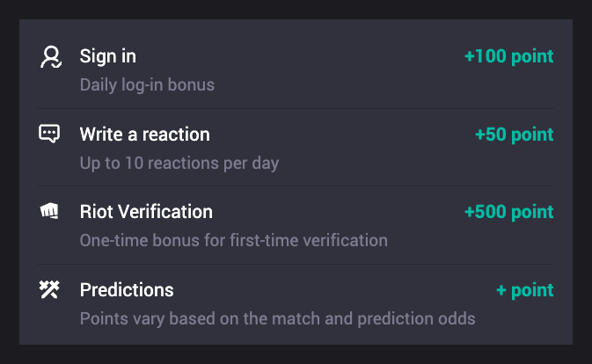Click the Daily log-in bonus description

click(x=147, y=85)
